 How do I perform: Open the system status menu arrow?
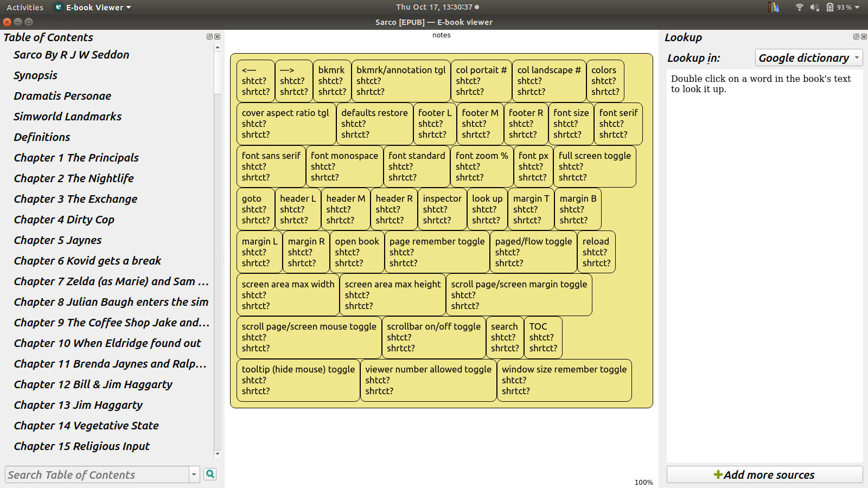[x=857, y=7]
